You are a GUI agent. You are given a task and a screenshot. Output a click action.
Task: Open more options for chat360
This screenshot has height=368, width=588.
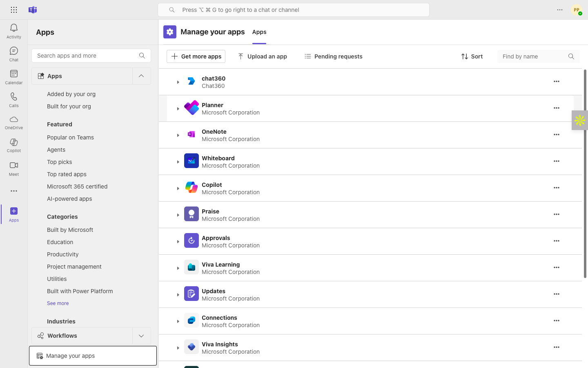pos(557,81)
